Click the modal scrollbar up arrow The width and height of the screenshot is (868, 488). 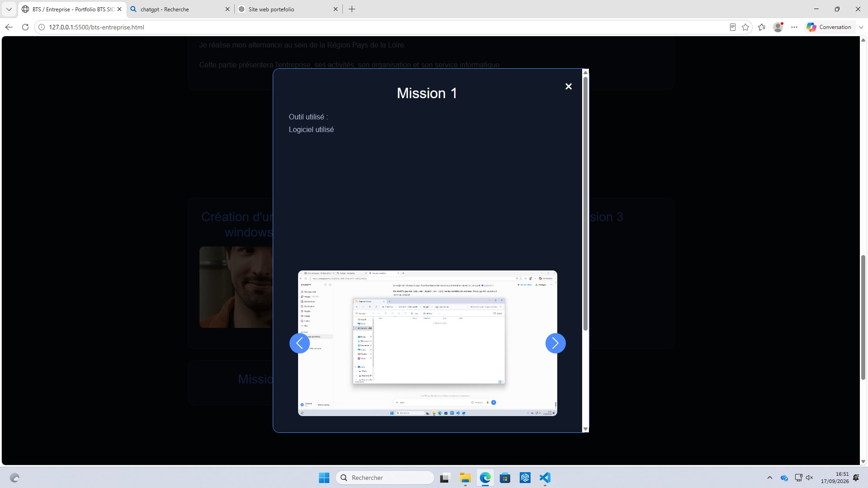pos(585,72)
